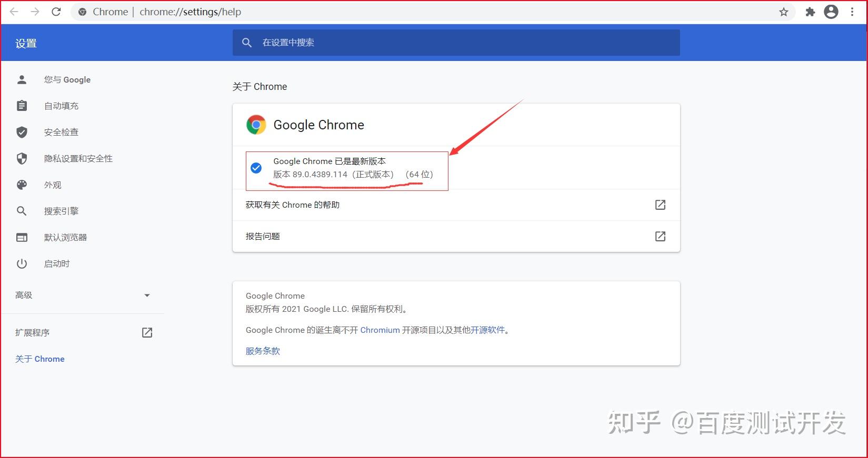Open the Extensions puzzle icon
This screenshot has width=868, height=458.
810,12
